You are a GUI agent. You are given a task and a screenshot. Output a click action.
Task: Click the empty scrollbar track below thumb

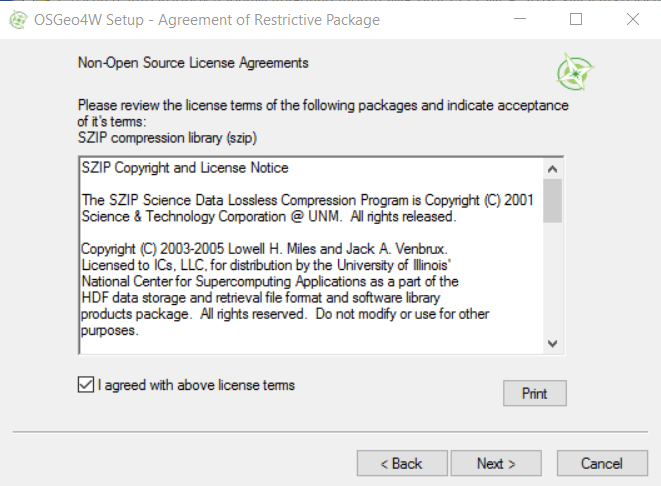(552, 278)
